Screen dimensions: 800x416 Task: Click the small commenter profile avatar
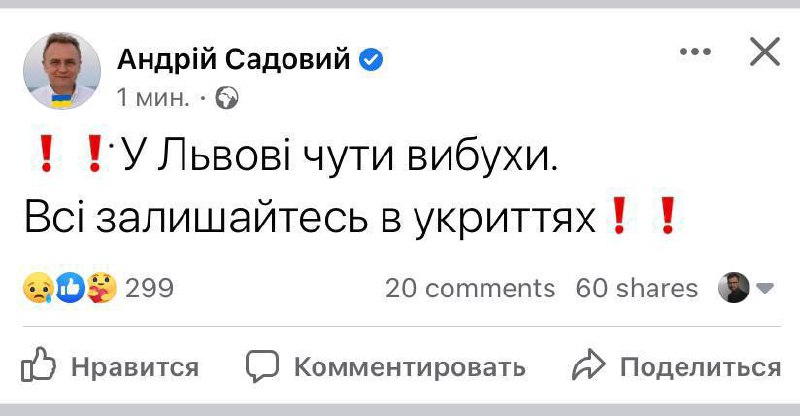coord(733,288)
